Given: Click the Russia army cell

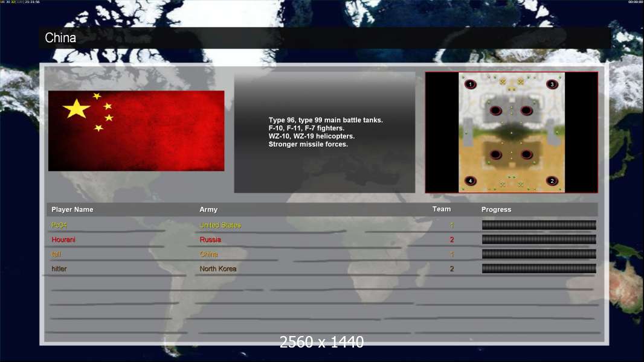Looking at the screenshot, I should (210, 240).
